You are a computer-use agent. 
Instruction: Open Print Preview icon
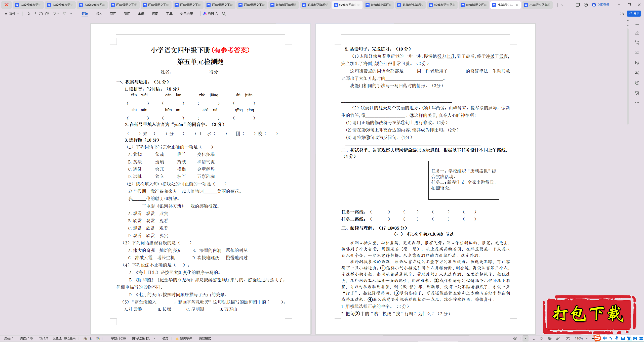pos(47,14)
